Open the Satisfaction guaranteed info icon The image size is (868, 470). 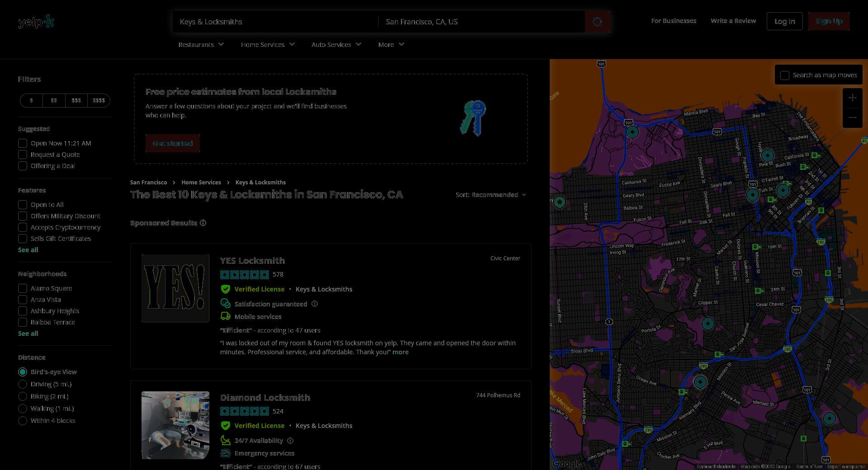(x=315, y=304)
